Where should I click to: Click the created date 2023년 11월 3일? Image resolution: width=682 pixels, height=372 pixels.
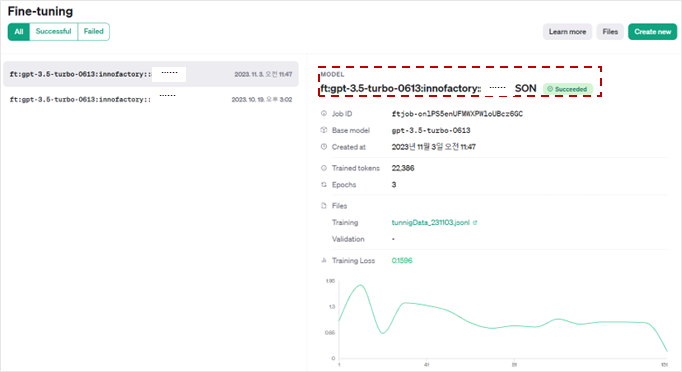(x=434, y=147)
